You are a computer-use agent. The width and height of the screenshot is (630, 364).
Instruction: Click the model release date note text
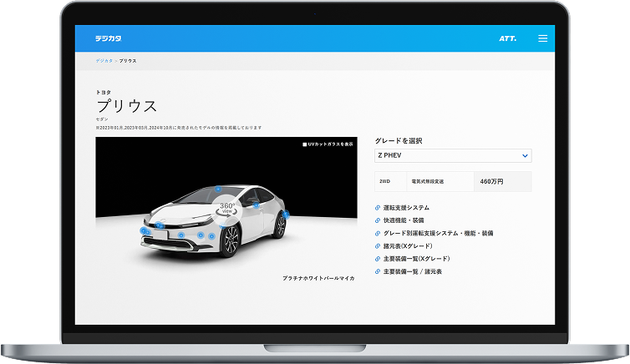click(x=179, y=128)
